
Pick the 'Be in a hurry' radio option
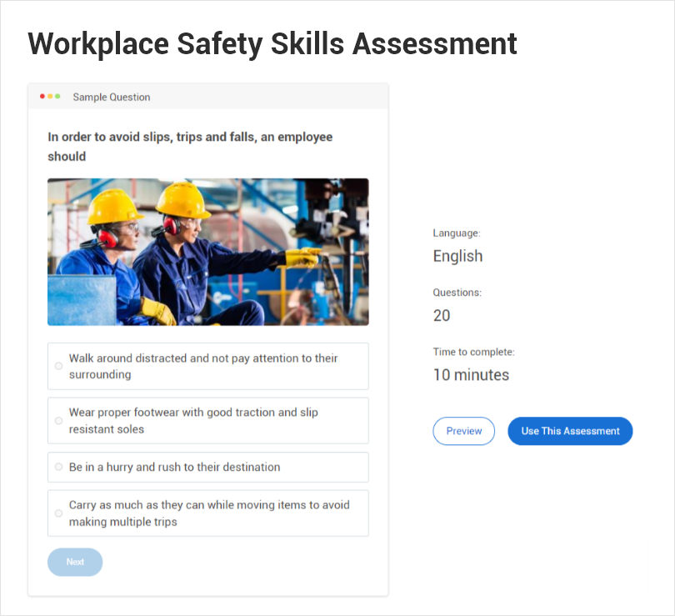58,467
